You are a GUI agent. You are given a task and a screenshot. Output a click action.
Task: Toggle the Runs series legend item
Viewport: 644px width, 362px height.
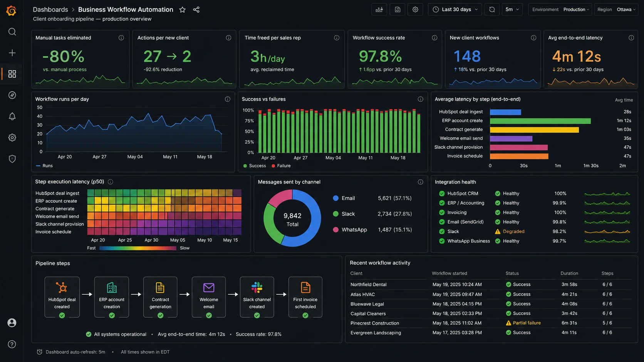tap(44, 166)
